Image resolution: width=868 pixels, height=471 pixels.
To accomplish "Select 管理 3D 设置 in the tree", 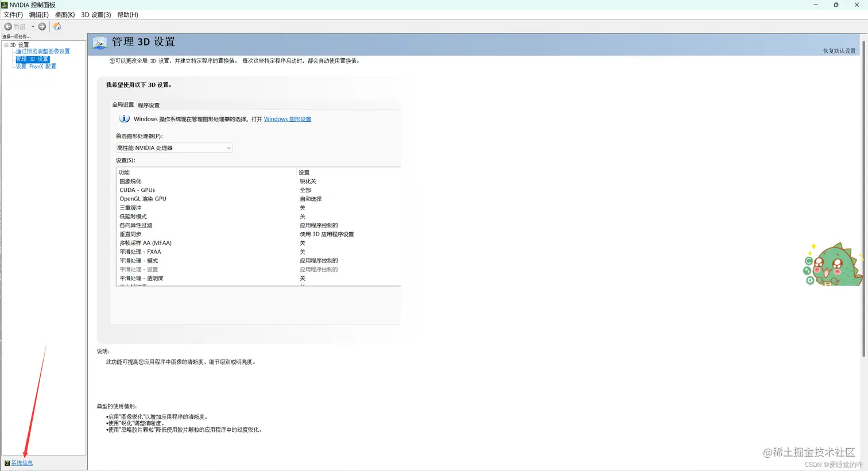I will point(32,59).
